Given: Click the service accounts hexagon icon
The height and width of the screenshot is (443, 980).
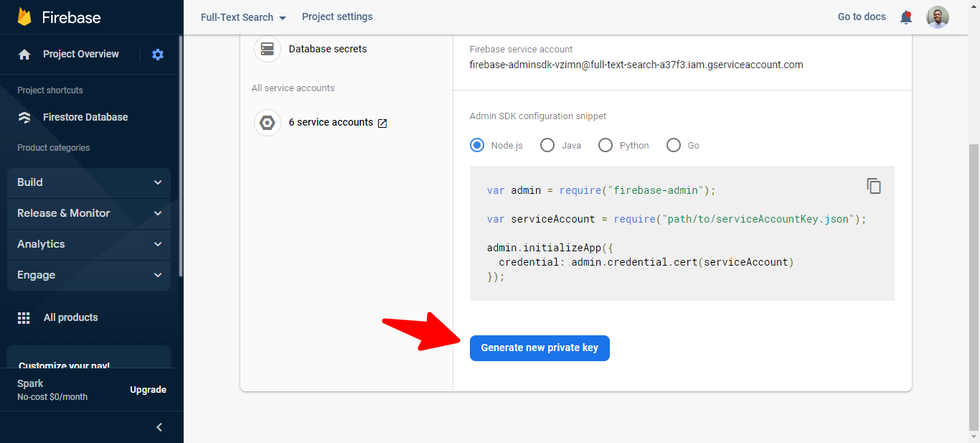Looking at the screenshot, I should tap(268, 123).
